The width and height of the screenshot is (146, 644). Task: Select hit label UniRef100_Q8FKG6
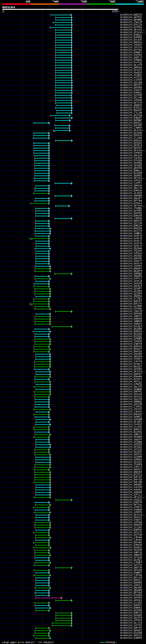[131, 67]
